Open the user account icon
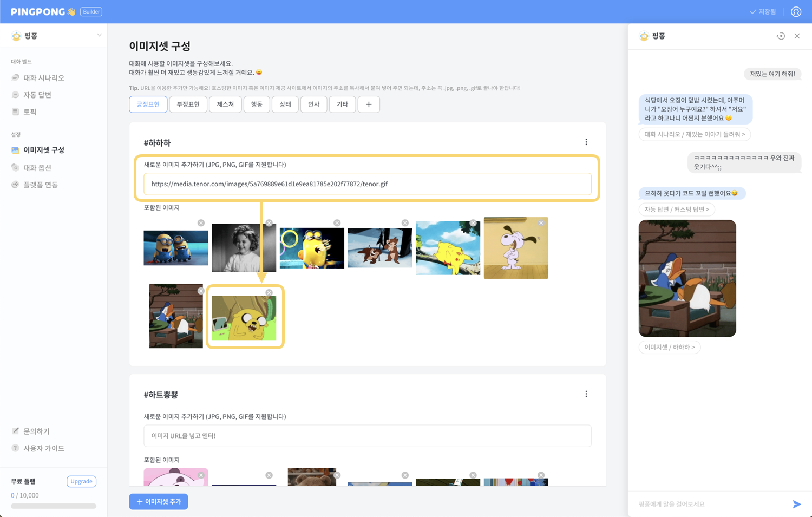Image resolution: width=812 pixels, height=517 pixels. point(796,11)
